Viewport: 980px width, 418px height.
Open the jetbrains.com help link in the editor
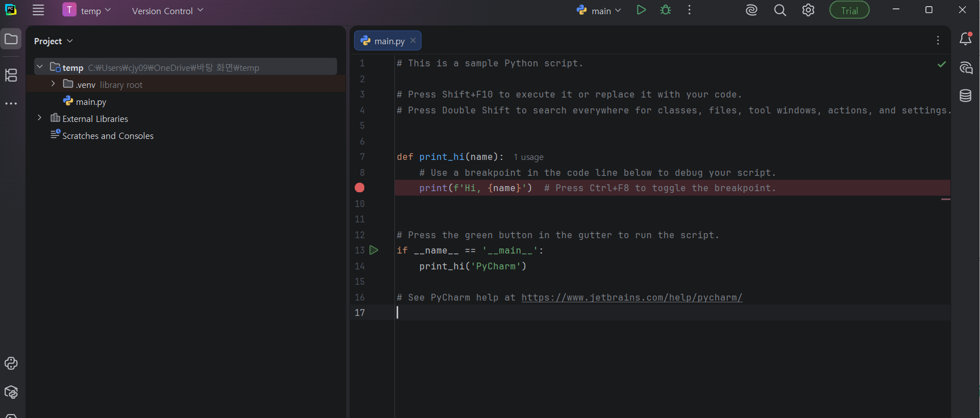pyautogui.click(x=632, y=297)
